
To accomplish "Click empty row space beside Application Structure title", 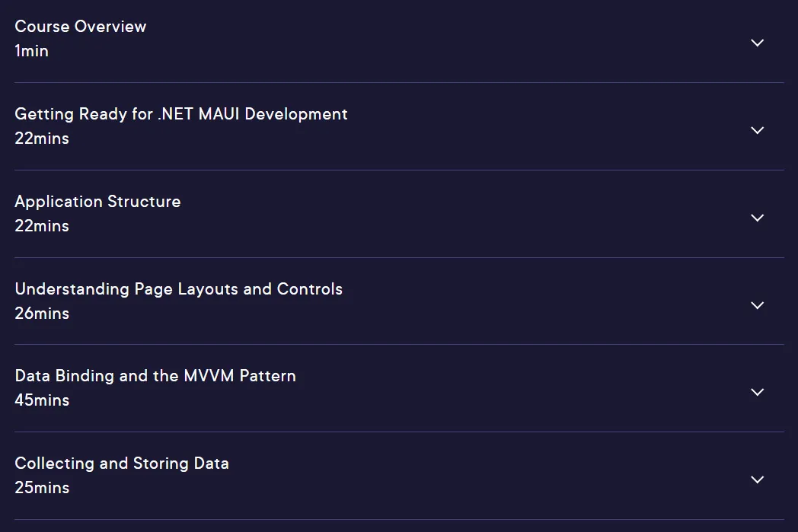I will pos(458,214).
